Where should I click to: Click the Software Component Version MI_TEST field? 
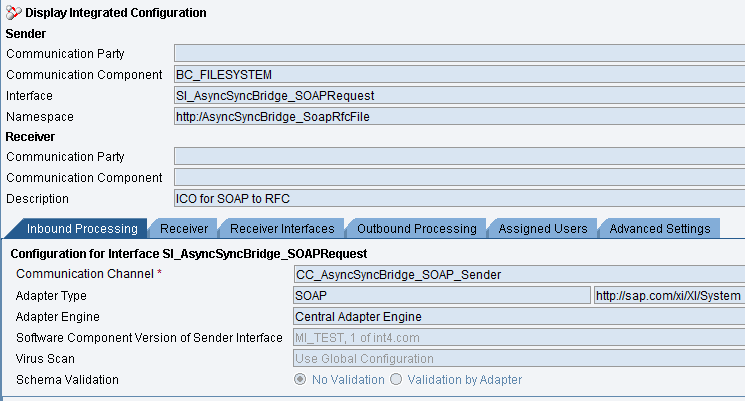tap(518, 338)
